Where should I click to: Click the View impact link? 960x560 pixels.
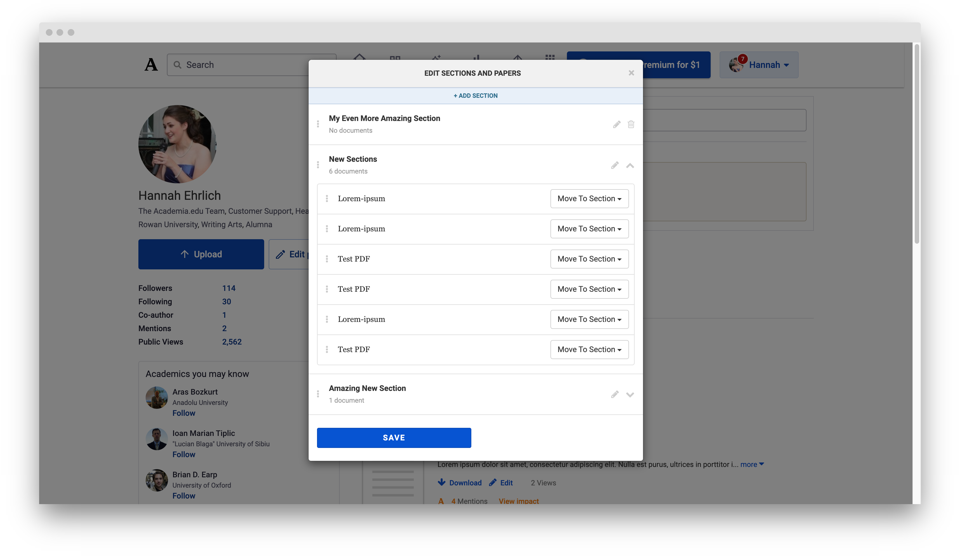click(519, 501)
